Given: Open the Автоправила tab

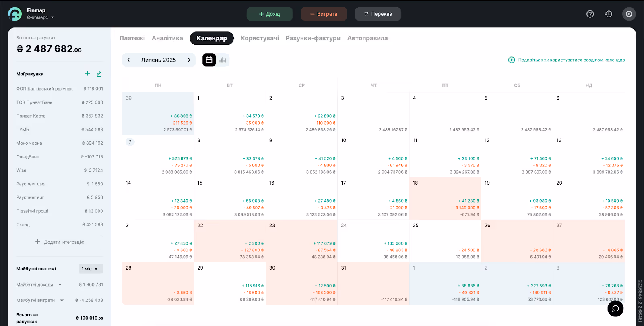Looking at the screenshot, I should pos(367,38).
